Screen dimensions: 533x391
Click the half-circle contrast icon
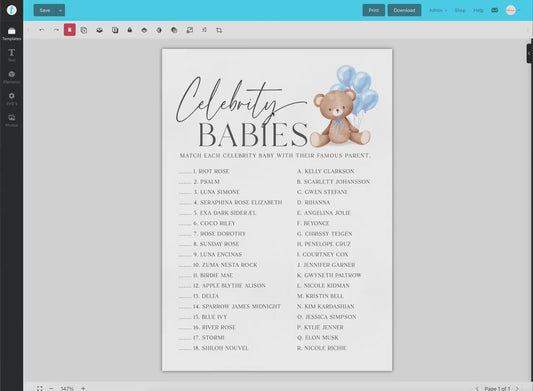click(x=159, y=30)
